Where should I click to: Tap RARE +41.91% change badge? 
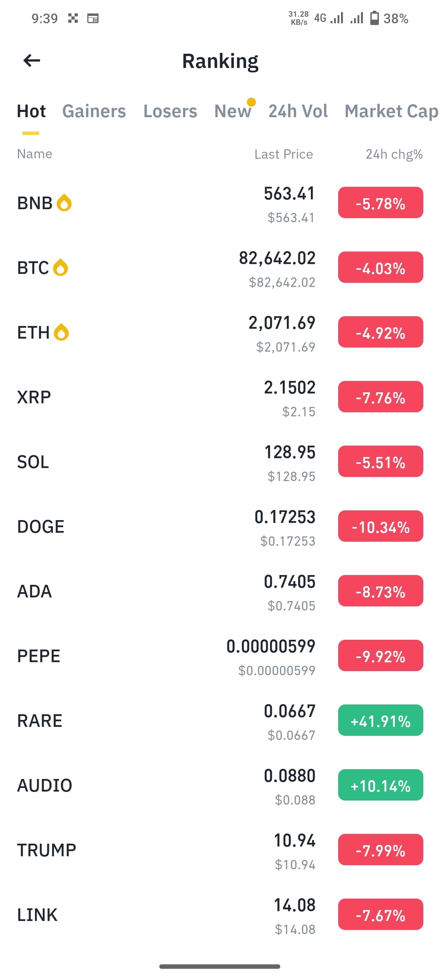(x=381, y=720)
